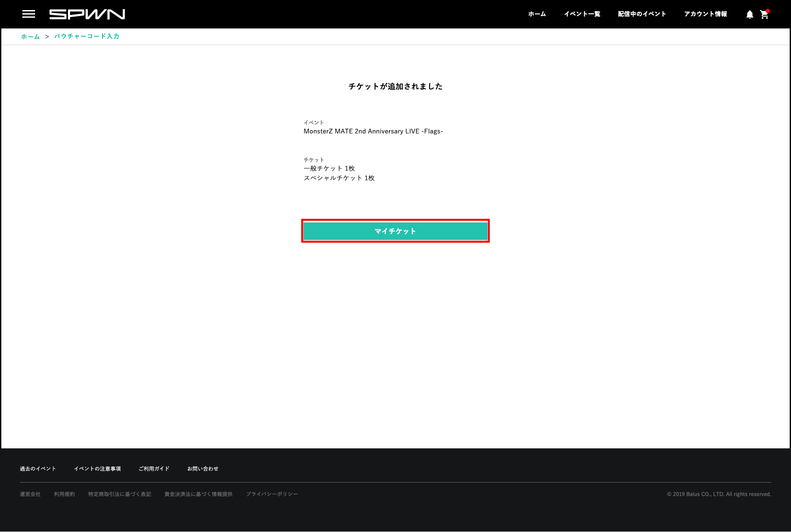The image size is (791, 532).
Task: Open the hamburger menu icon
Action: 28,14
